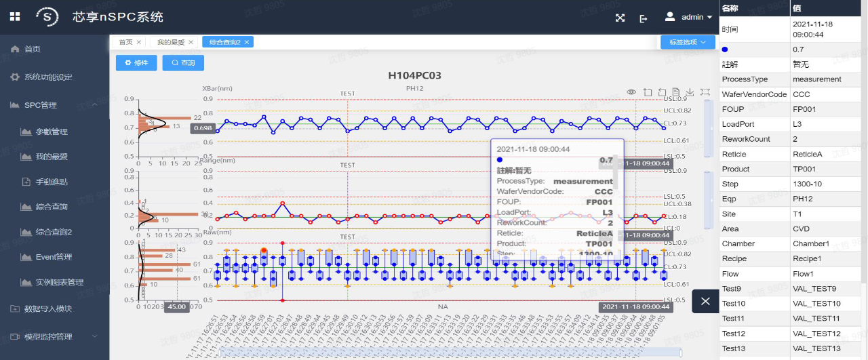Click the chart icon beside 实例图表管理
Viewport: 868px width, 360px height.
point(26,282)
